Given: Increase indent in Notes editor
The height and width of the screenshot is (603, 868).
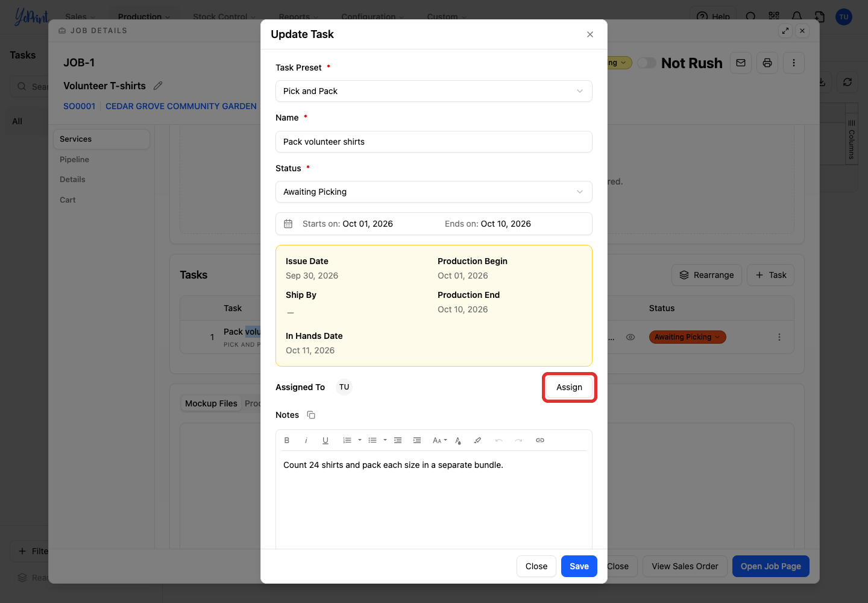Looking at the screenshot, I should (417, 440).
